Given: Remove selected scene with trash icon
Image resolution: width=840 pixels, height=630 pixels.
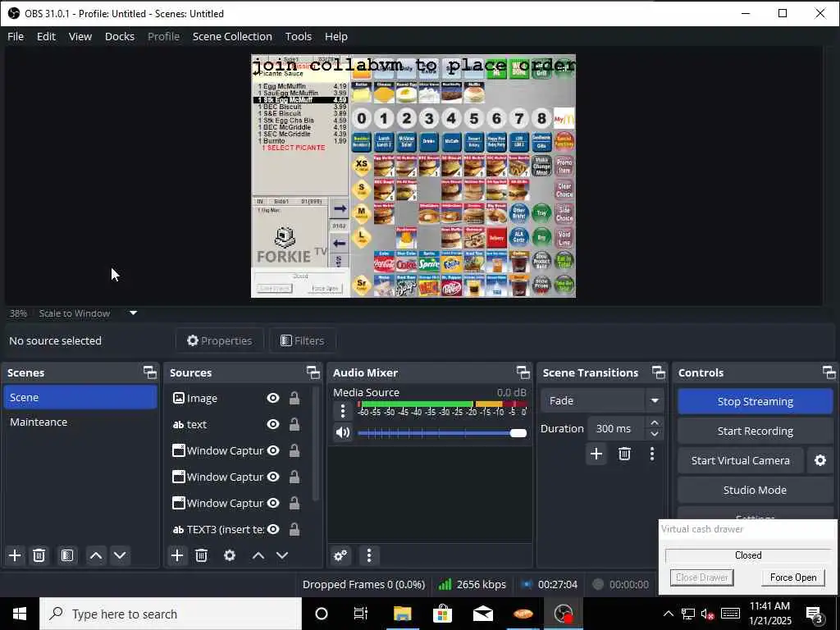Looking at the screenshot, I should [x=39, y=555].
